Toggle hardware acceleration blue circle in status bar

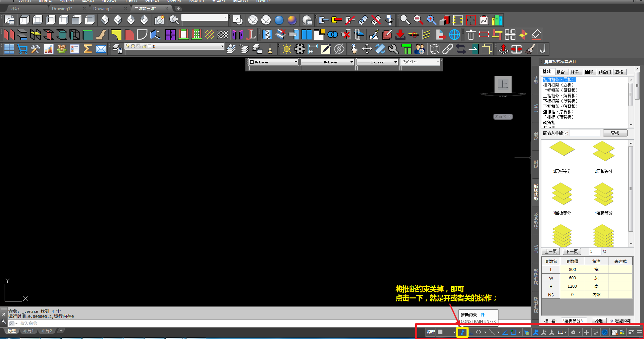pyautogui.click(x=605, y=332)
